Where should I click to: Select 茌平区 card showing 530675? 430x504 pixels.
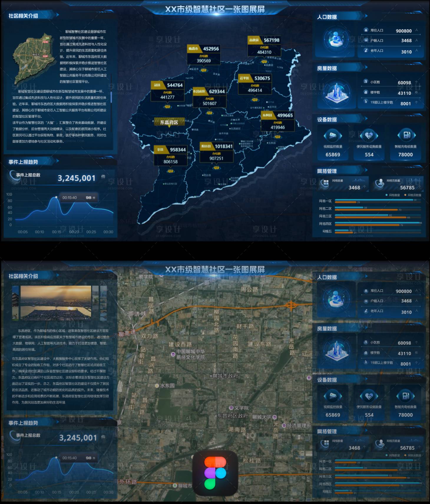pyautogui.click(x=255, y=84)
